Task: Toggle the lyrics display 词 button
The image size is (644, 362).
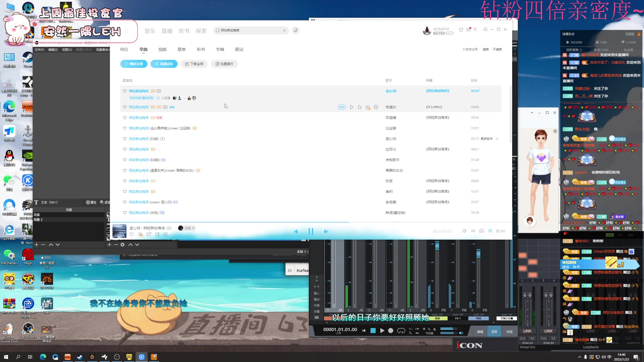Action: pyautogui.click(x=490, y=231)
